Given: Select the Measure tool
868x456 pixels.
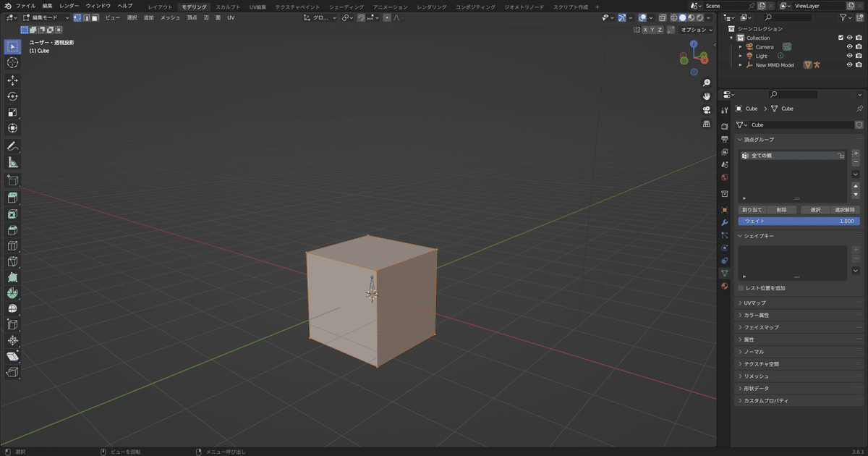Looking at the screenshot, I should pyautogui.click(x=12, y=162).
